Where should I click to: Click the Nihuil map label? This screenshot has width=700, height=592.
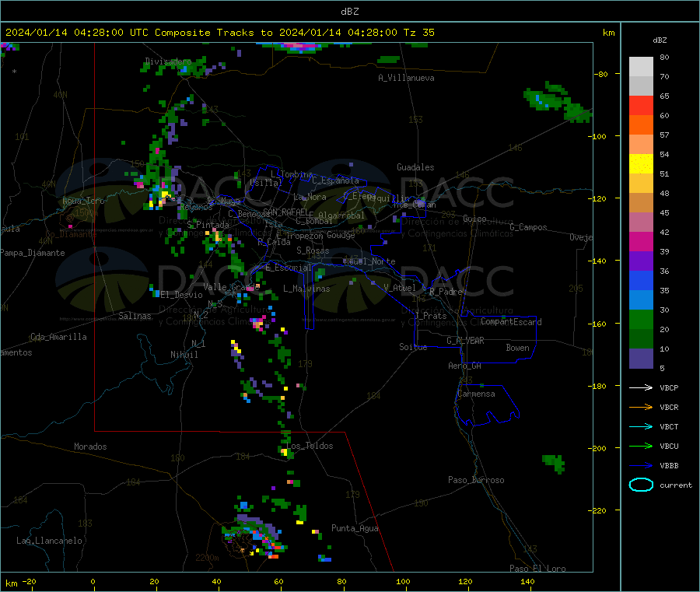click(184, 355)
